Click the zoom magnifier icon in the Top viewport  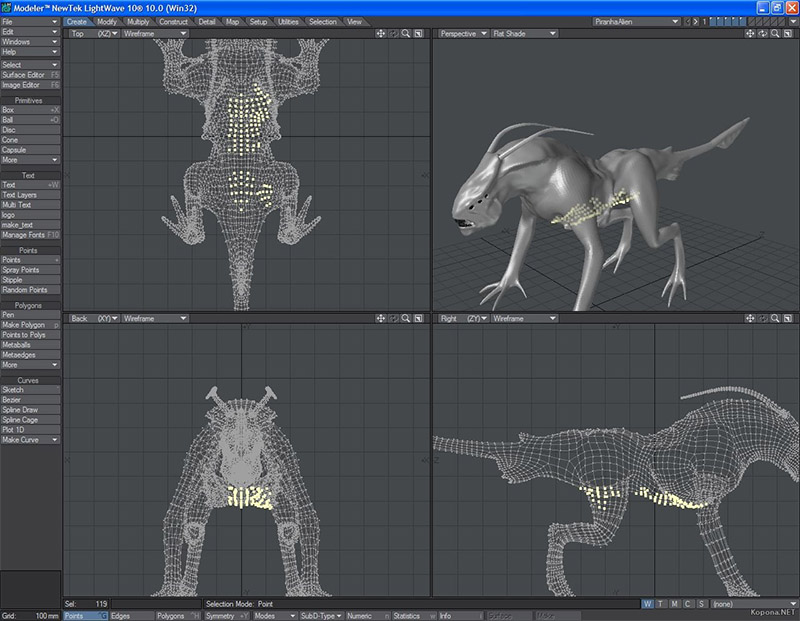(x=406, y=34)
